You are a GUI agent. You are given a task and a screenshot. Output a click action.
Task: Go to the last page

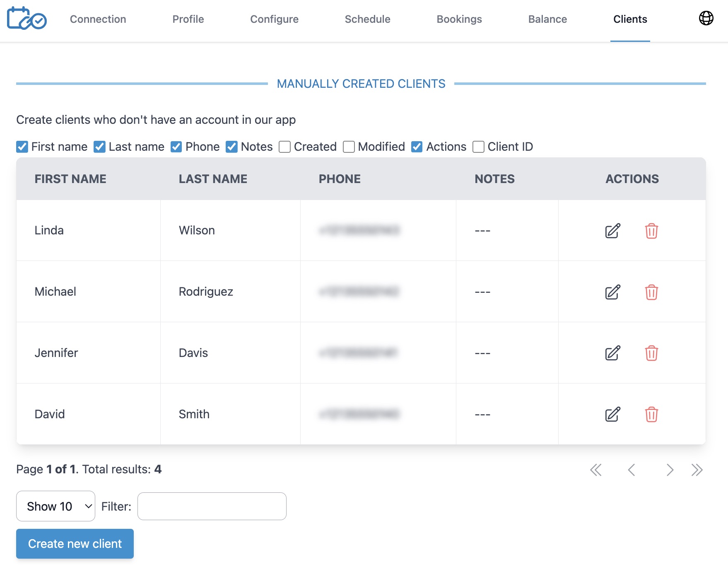pyautogui.click(x=697, y=470)
